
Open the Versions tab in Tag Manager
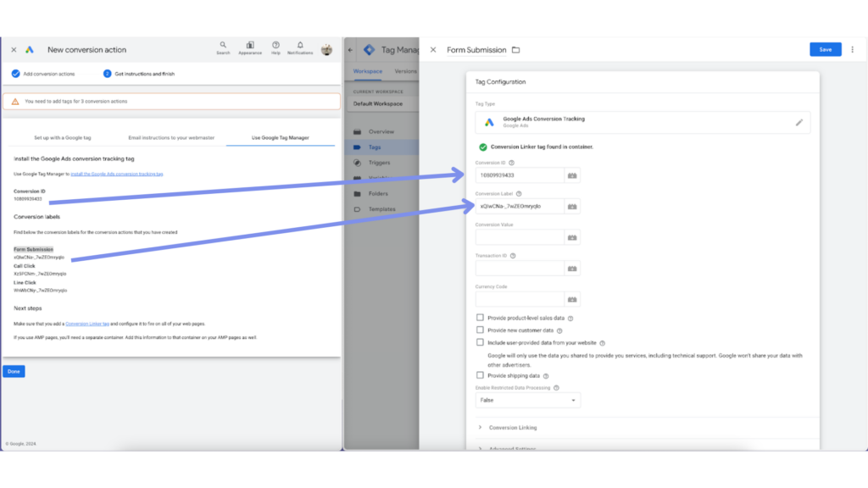[406, 71]
